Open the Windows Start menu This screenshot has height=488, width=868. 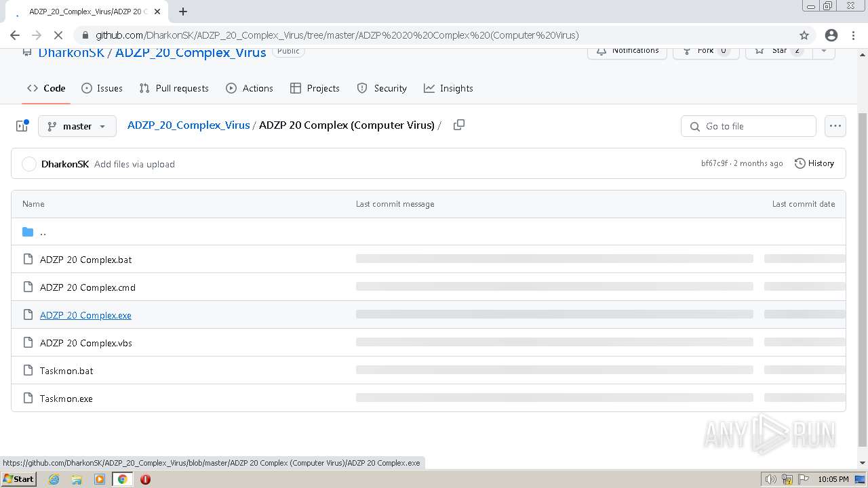18,479
